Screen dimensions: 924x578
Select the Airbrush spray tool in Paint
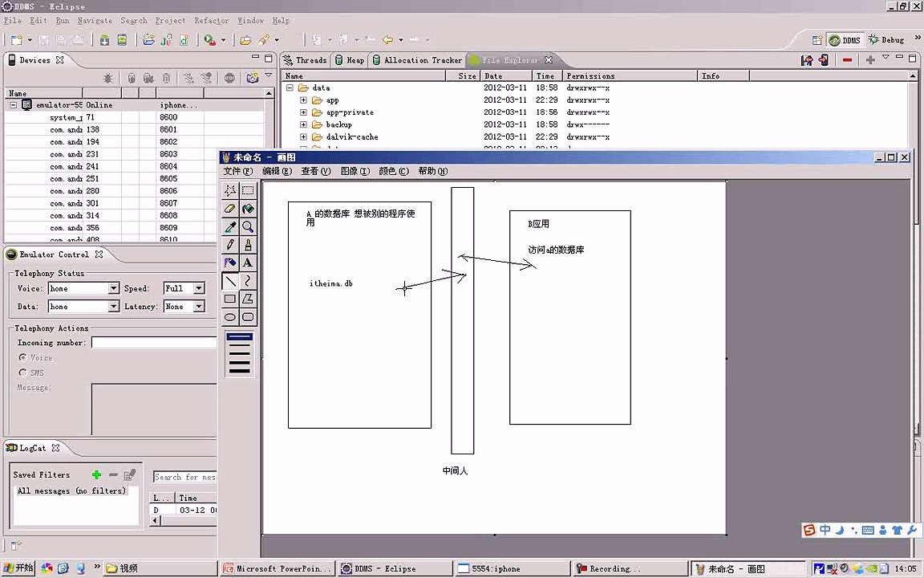[230, 263]
